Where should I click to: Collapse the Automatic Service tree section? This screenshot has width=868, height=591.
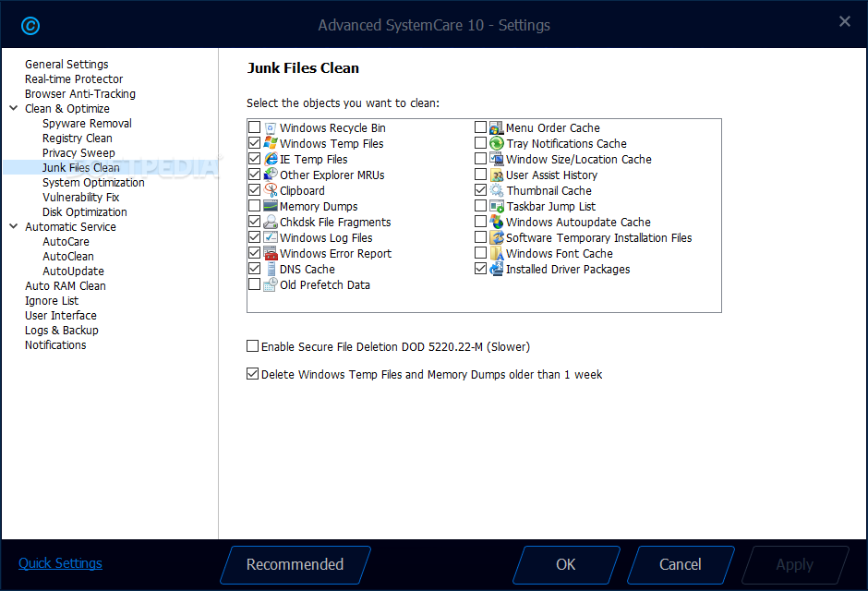pyautogui.click(x=14, y=225)
